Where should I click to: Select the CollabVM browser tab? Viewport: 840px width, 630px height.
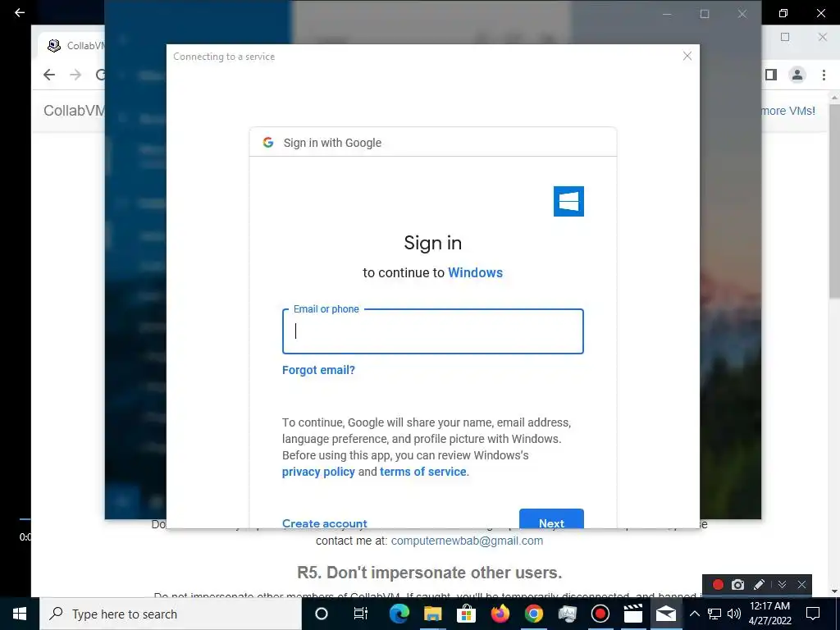pyautogui.click(x=72, y=46)
